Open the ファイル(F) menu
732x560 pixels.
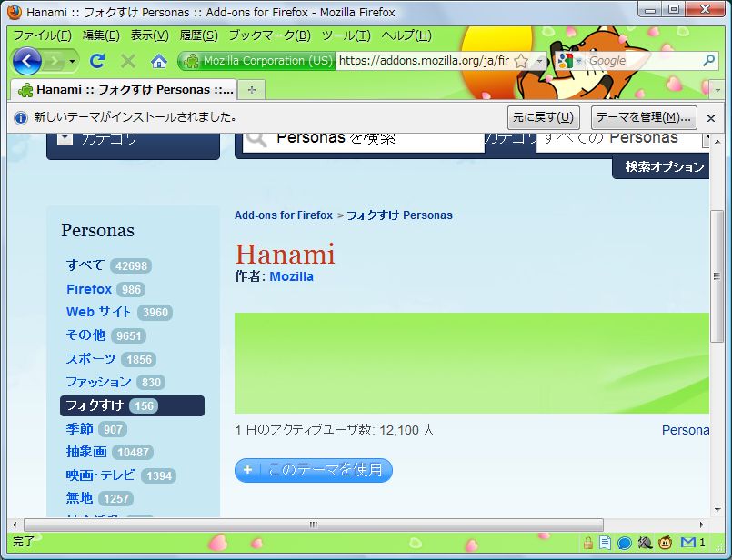pyautogui.click(x=42, y=35)
